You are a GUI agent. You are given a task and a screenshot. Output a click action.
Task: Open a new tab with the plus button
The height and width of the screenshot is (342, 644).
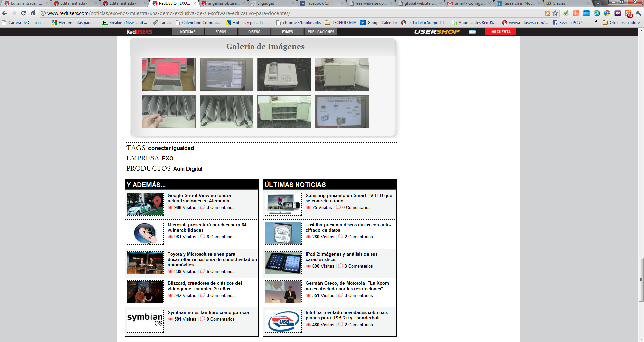coord(598,3)
